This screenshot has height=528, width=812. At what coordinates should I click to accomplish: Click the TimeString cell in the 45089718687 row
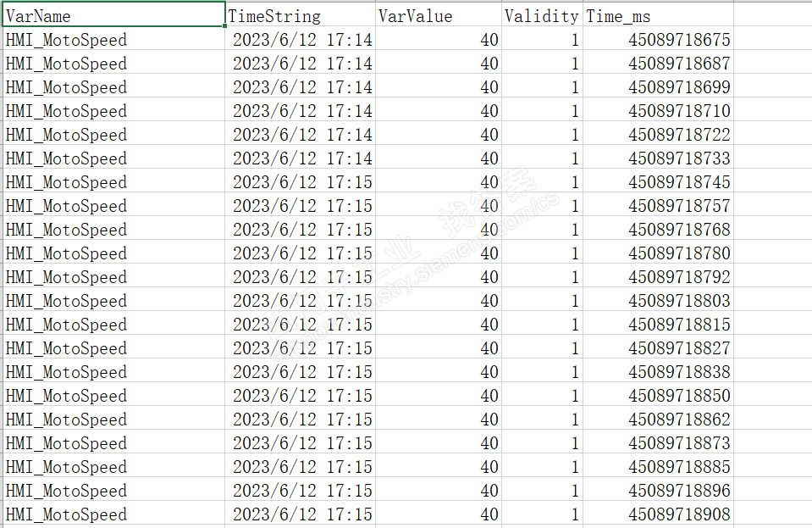(x=301, y=63)
